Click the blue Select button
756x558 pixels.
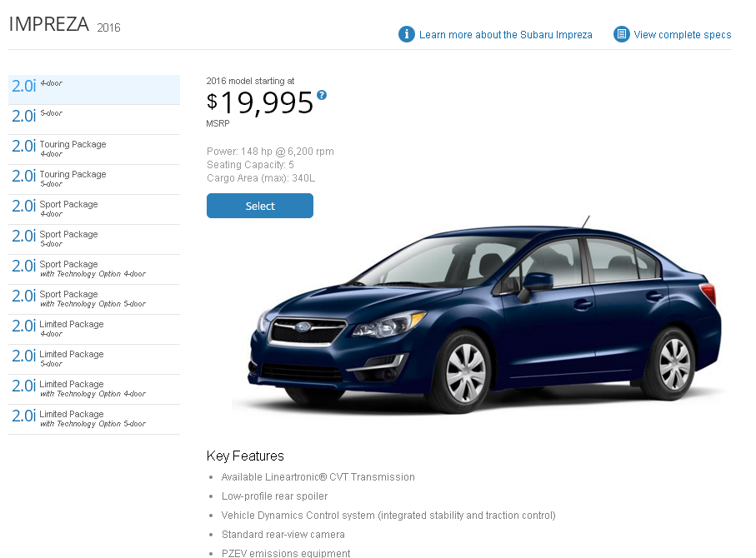pos(260,206)
